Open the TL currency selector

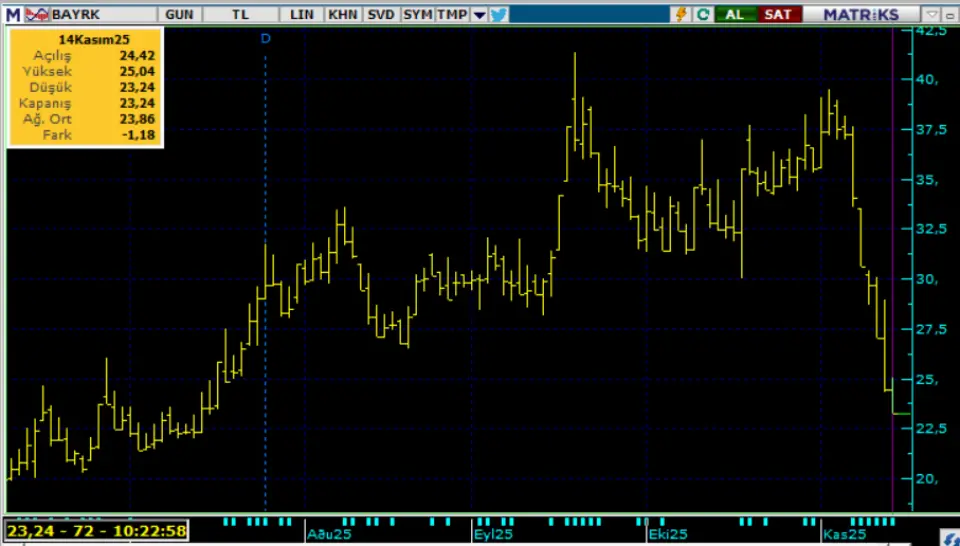pyautogui.click(x=240, y=14)
